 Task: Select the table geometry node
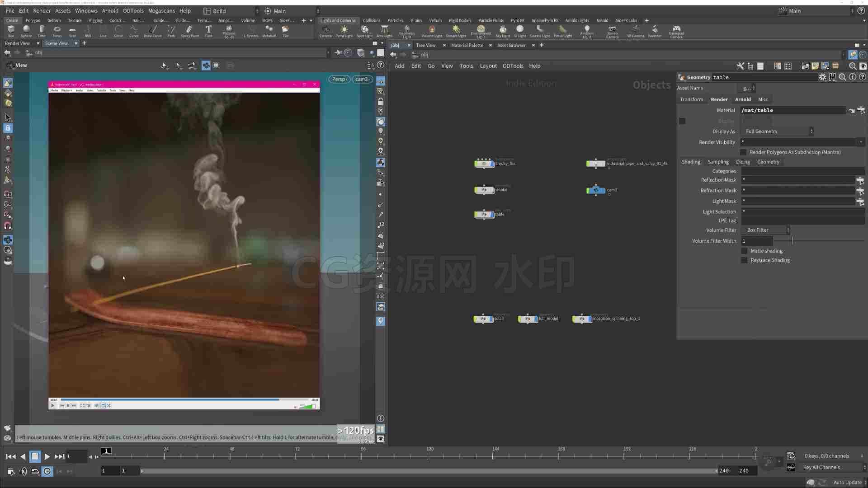(484, 215)
